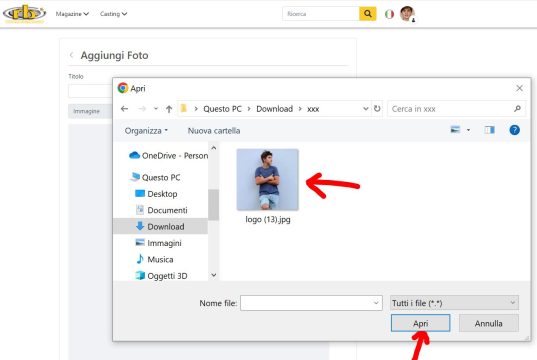Close the Apri dialog

[x=519, y=88]
